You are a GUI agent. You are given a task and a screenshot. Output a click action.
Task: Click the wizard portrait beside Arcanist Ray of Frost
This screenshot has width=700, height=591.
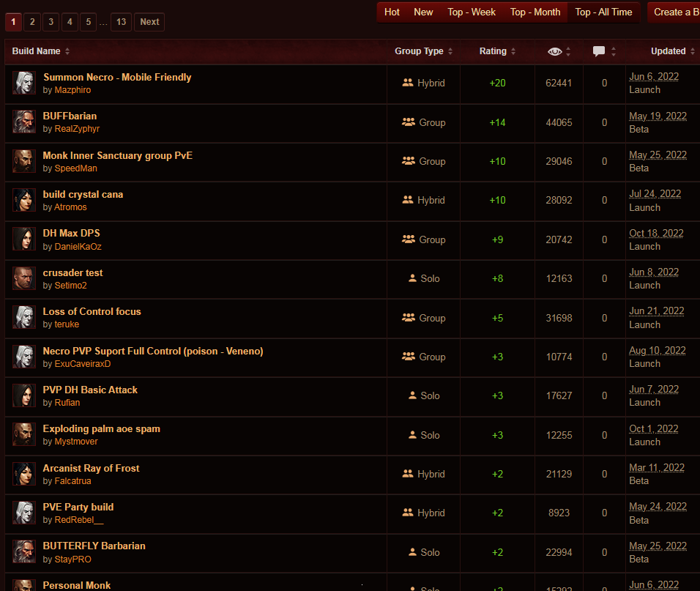pyautogui.click(x=23, y=474)
